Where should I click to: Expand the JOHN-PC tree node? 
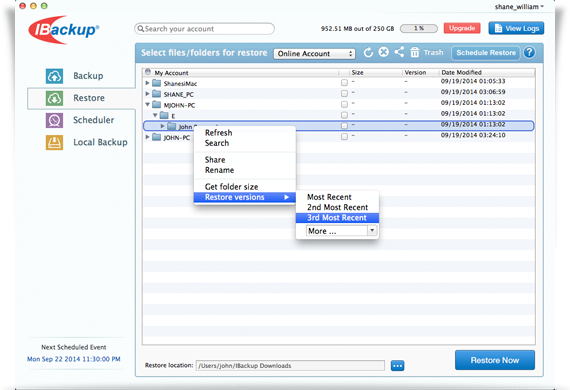[147, 137]
